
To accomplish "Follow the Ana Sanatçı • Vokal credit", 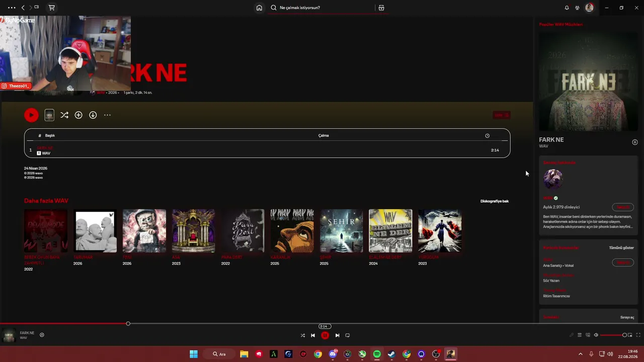I will click(x=623, y=262).
